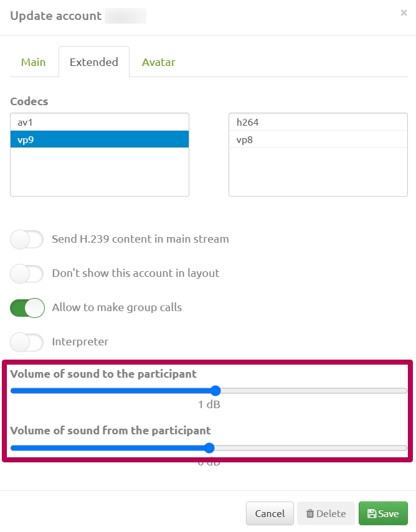Click the save disk icon on the Save button
The width and height of the screenshot is (416, 532).
pyautogui.click(x=373, y=513)
